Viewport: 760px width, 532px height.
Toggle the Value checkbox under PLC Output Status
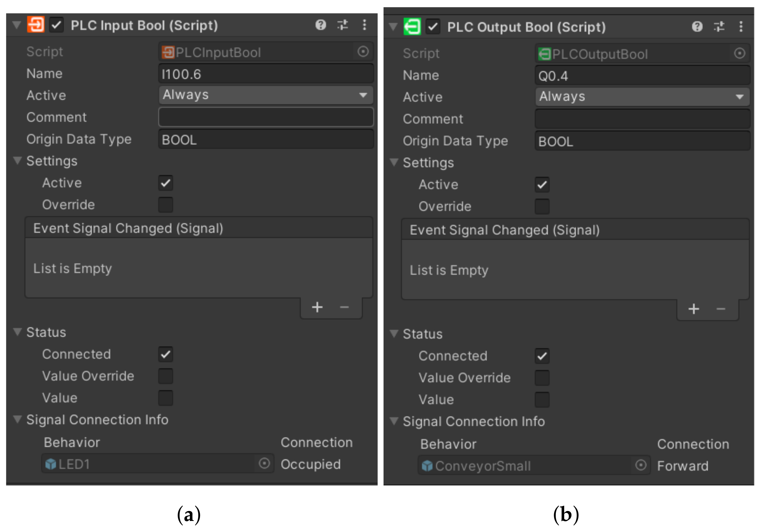pyautogui.click(x=542, y=399)
